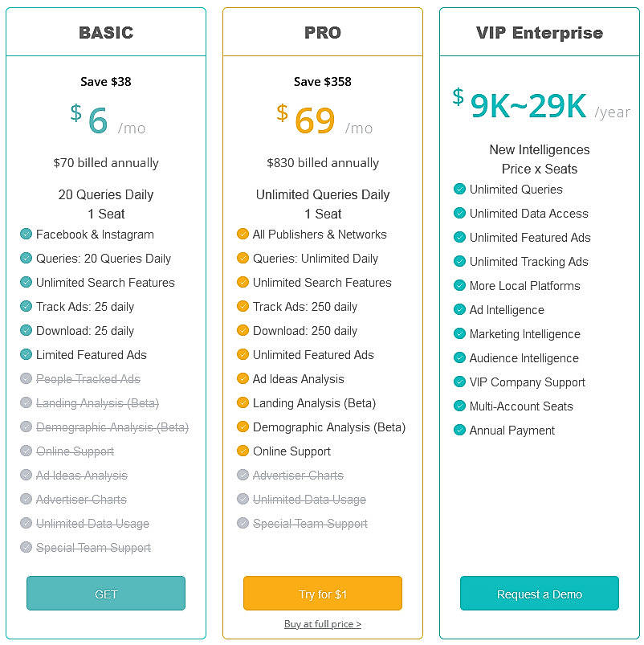Viewport: 644px width, 645px height.
Task: Click the Try for $1 button
Action: [322, 594]
